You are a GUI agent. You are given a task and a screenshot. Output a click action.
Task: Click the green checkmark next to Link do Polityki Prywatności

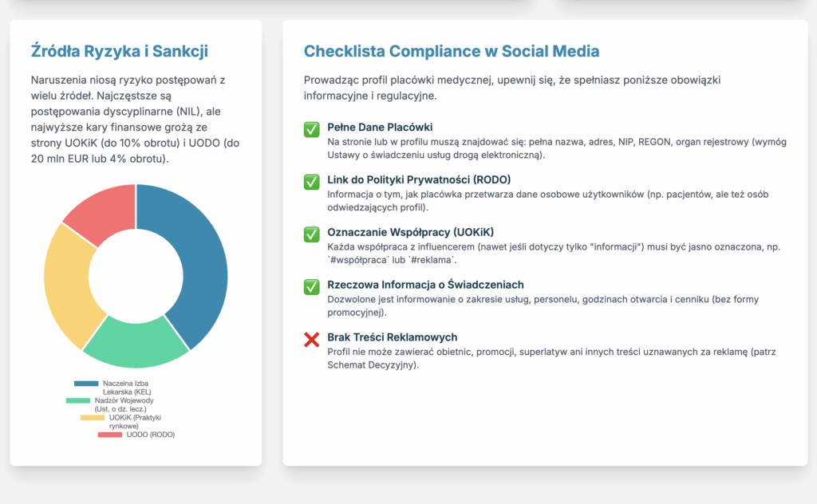tap(311, 182)
